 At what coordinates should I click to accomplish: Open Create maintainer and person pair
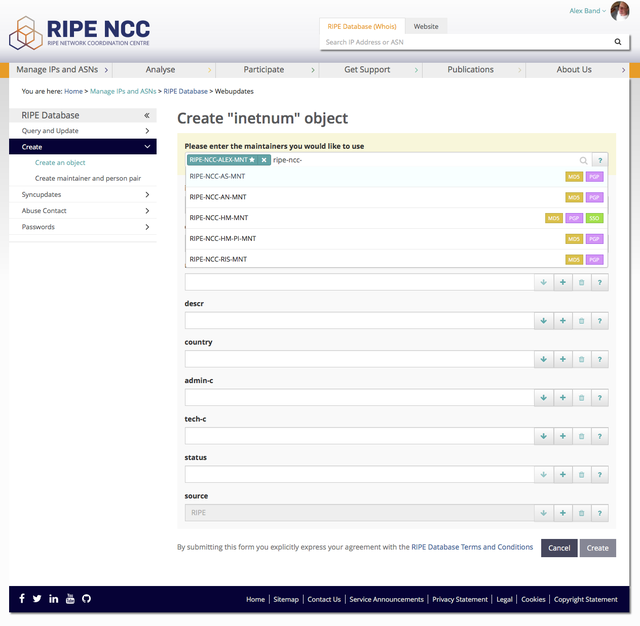[x=88, y=178]
